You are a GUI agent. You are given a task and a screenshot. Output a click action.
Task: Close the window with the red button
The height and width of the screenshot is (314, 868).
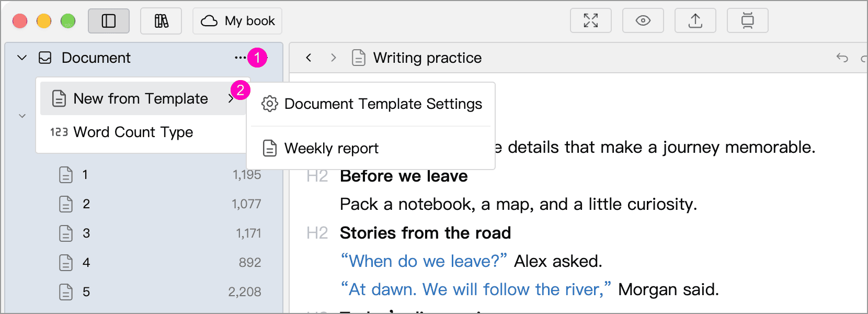20,21
